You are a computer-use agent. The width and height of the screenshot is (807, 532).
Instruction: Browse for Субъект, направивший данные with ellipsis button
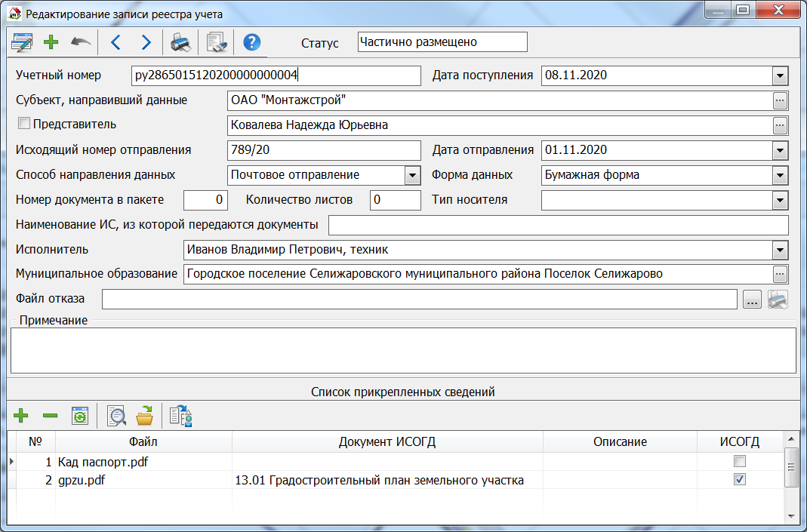pos(780,100)
